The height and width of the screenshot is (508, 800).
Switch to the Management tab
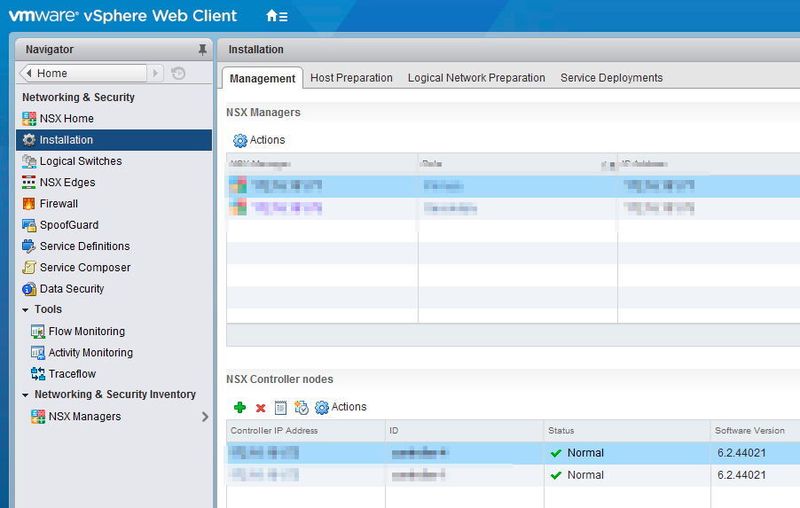point(262,79)
